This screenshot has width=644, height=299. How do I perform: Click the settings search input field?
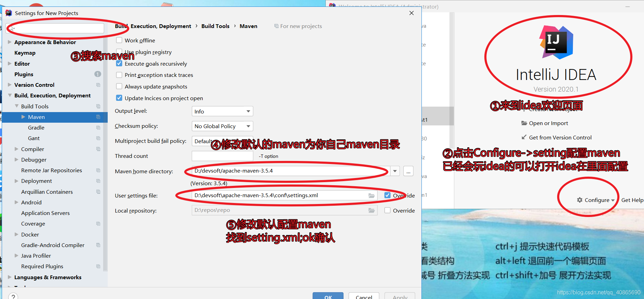pyautogui.click(x=55, y=28)
